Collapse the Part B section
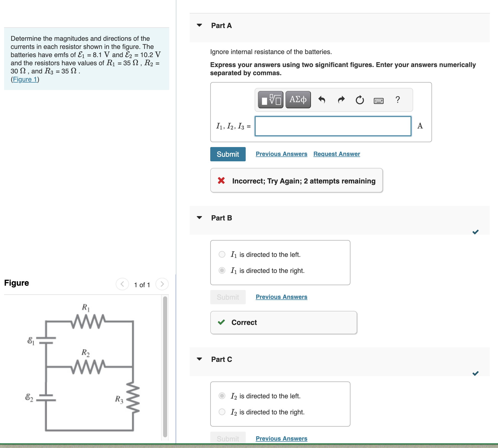This screenshot has width=498, height=448. [x=199, y=217]
